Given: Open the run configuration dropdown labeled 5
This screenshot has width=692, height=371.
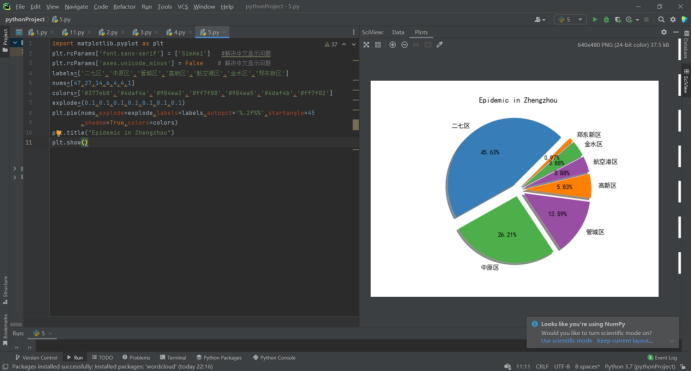Looking at the screenshot, I should click(x=570, y=19).
